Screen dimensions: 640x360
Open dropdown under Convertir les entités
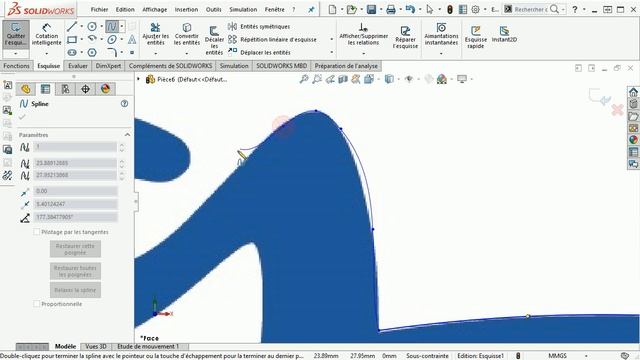tap(187, 53)
